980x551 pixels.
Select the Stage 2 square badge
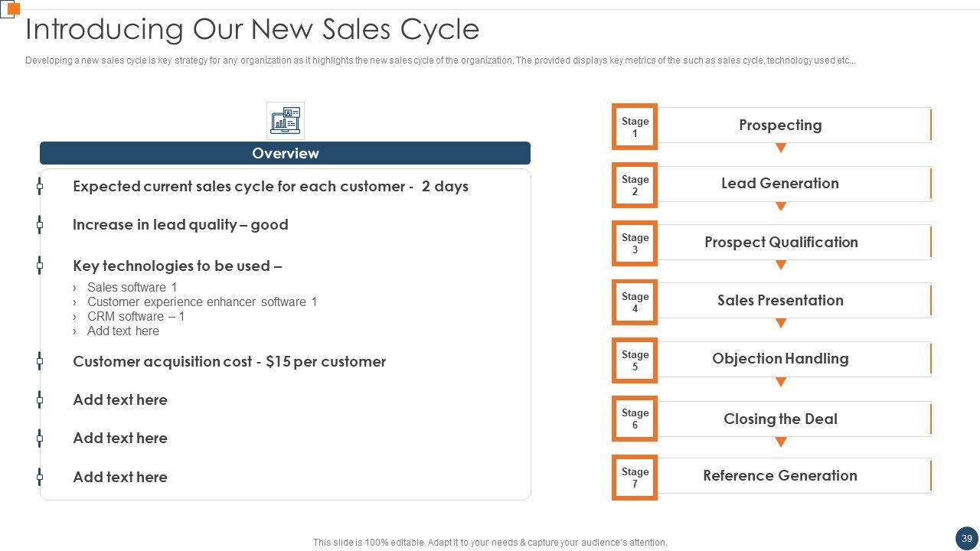tap(635, 185)
